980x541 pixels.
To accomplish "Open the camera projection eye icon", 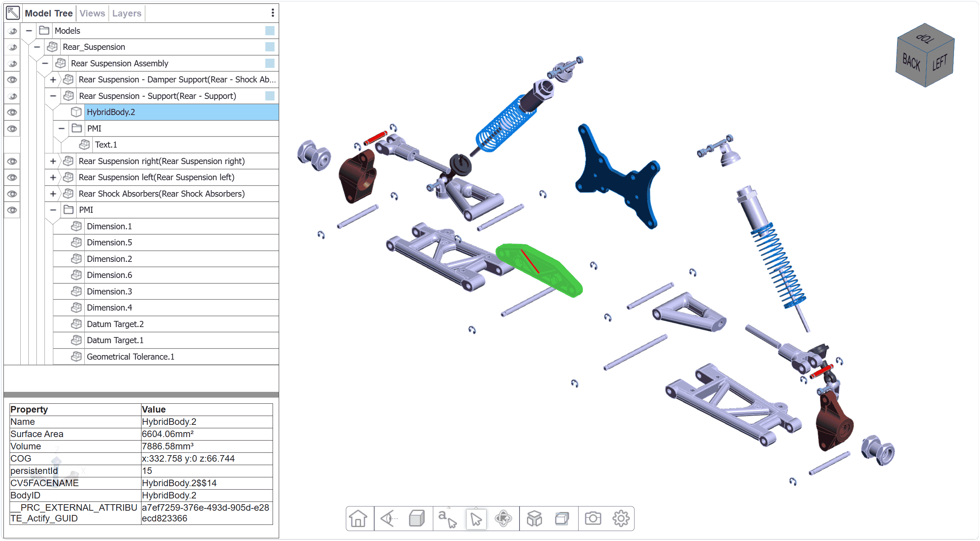I will pyautogui.click(x=389, y=519).
